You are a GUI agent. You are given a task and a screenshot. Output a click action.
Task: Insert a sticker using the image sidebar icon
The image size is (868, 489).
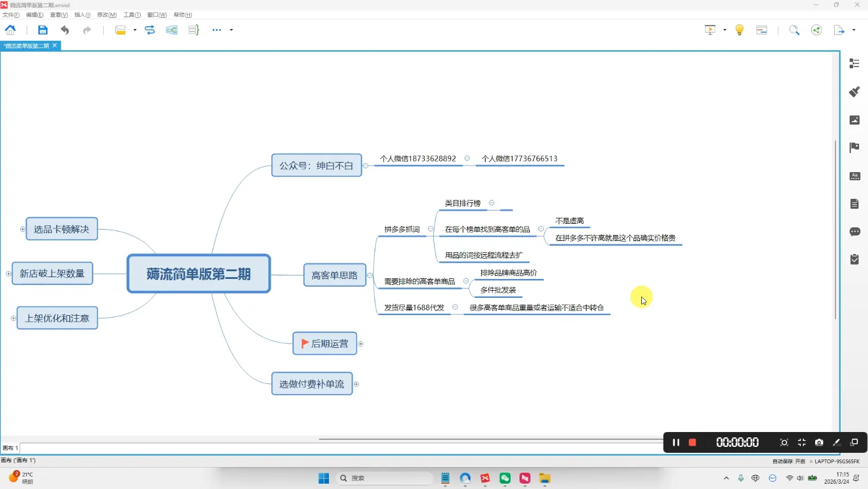[854, 120]
